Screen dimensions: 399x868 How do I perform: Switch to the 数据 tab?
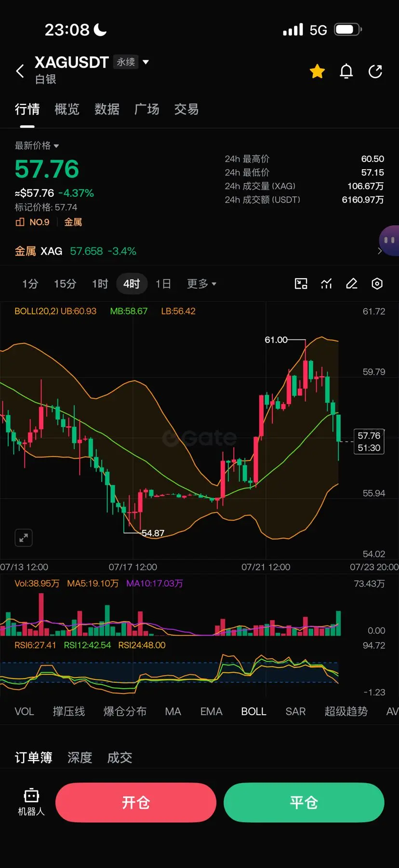107,109
